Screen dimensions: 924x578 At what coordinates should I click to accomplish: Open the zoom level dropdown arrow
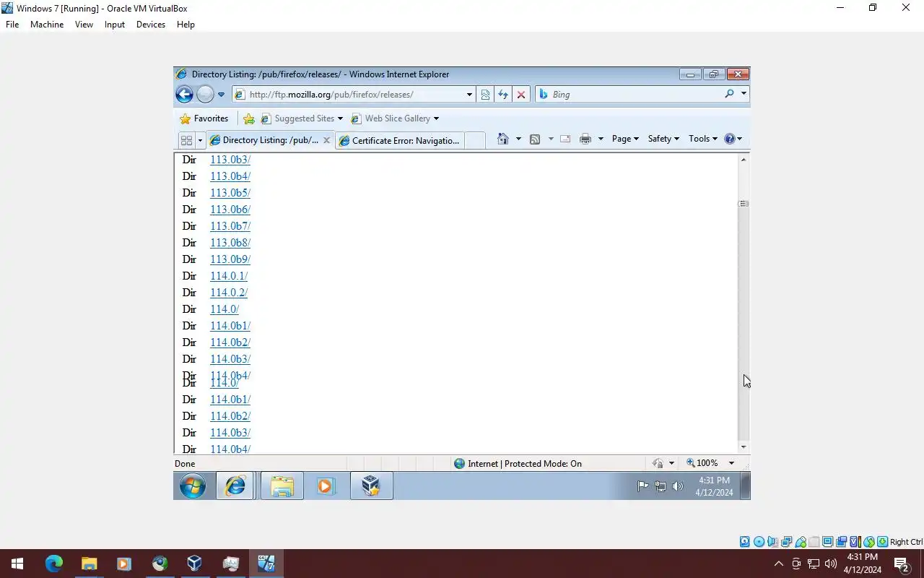point(731,463)
